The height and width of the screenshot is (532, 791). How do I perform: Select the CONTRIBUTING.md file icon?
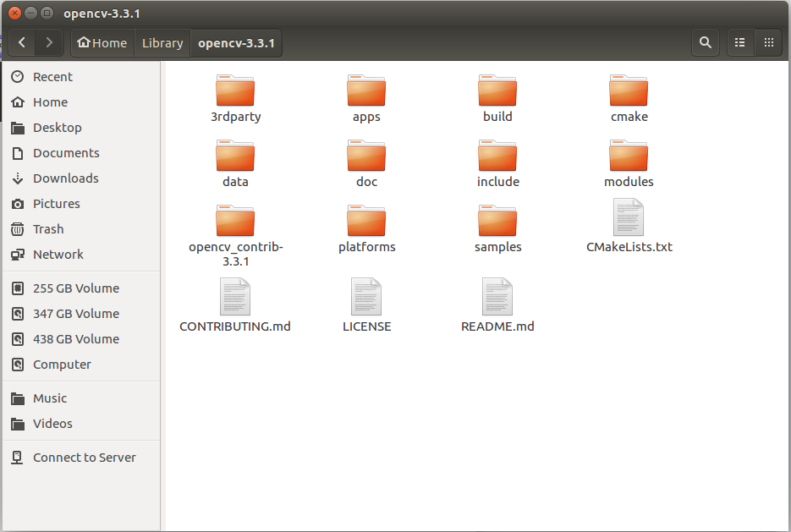[235, 297]
